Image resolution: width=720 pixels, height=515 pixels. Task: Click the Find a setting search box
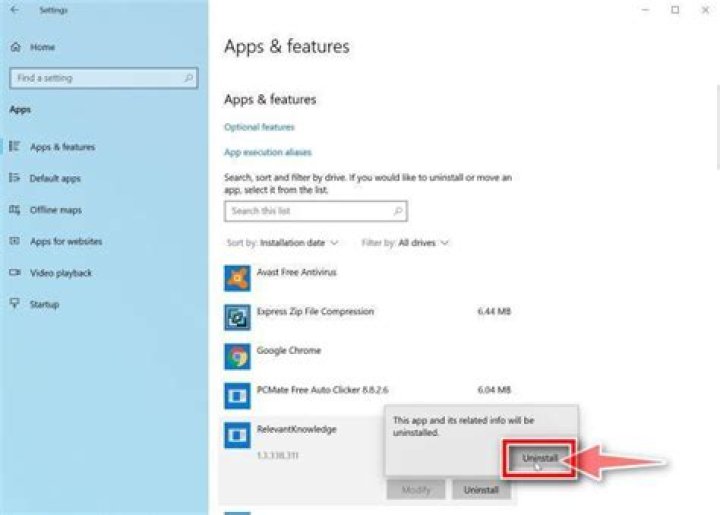pyautogui.click(x=96, y=78)
